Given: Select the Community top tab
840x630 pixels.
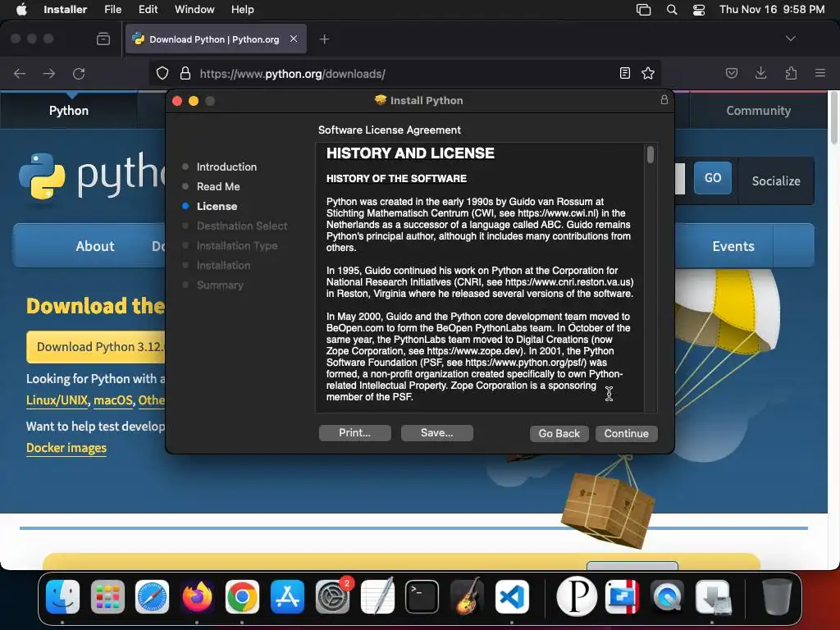Looking at the screenshot, I should (x=758, y=111).
